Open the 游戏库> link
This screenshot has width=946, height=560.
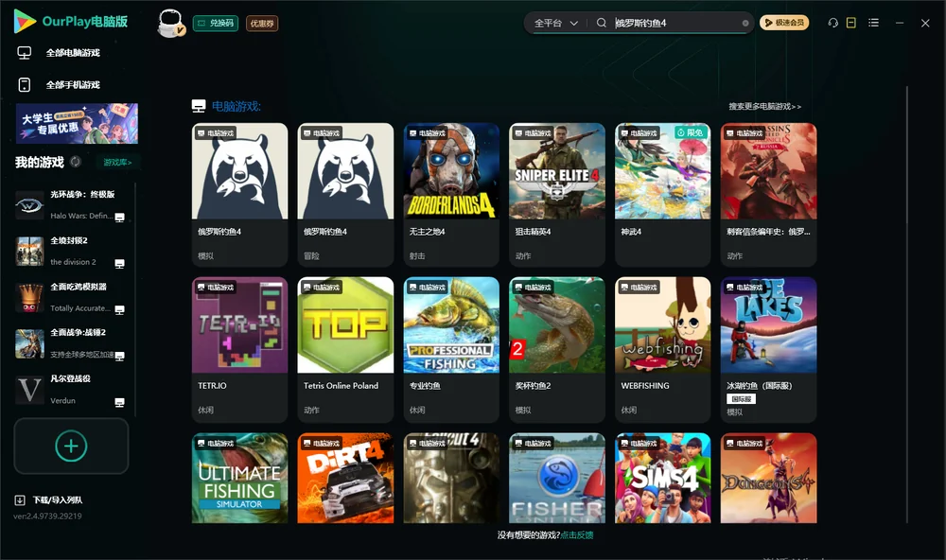117,163
